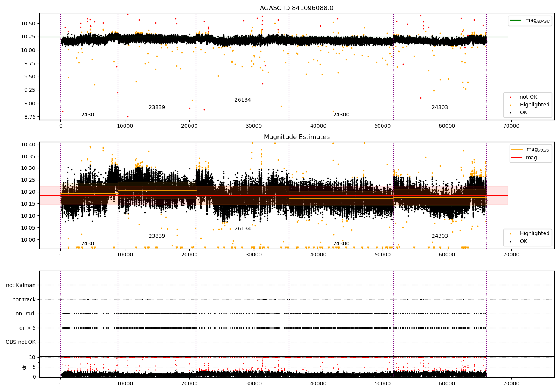Select 'OK' in the Magnitude Estimates legend
560x392 pixels.
pos(523,242)
